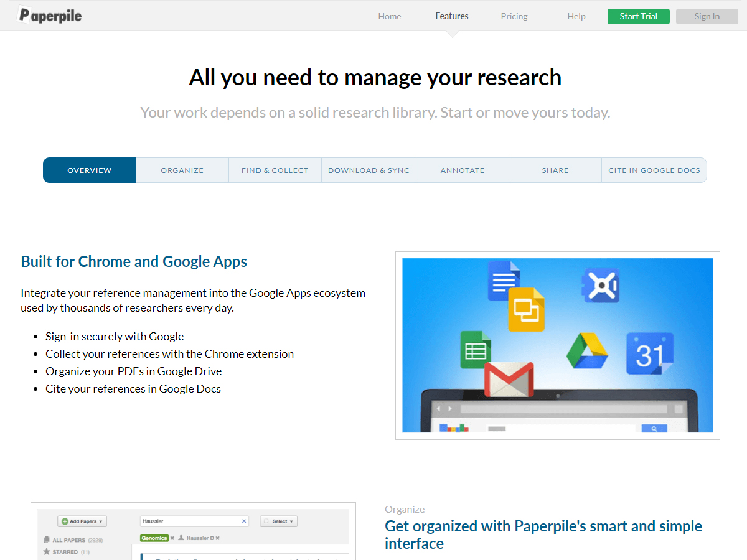747x560 pixels.
Task: Click the green Start Trial button
Action: click(x=638, y=16)
